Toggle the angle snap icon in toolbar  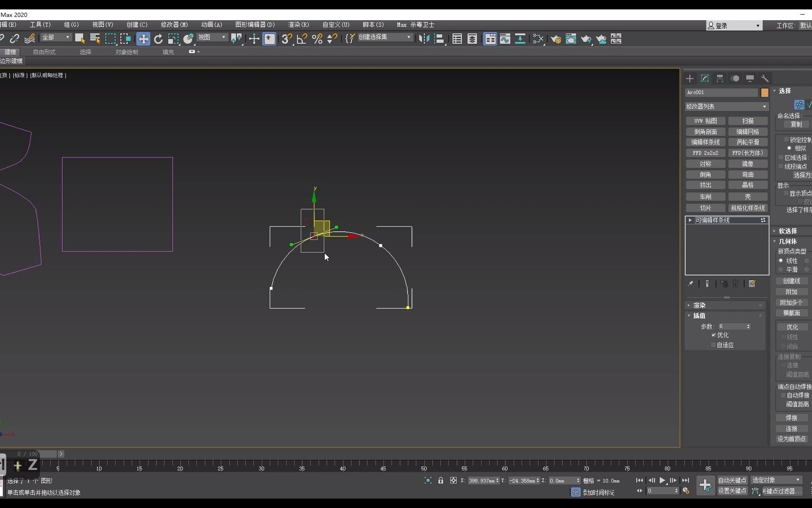[x=302, y=39]
